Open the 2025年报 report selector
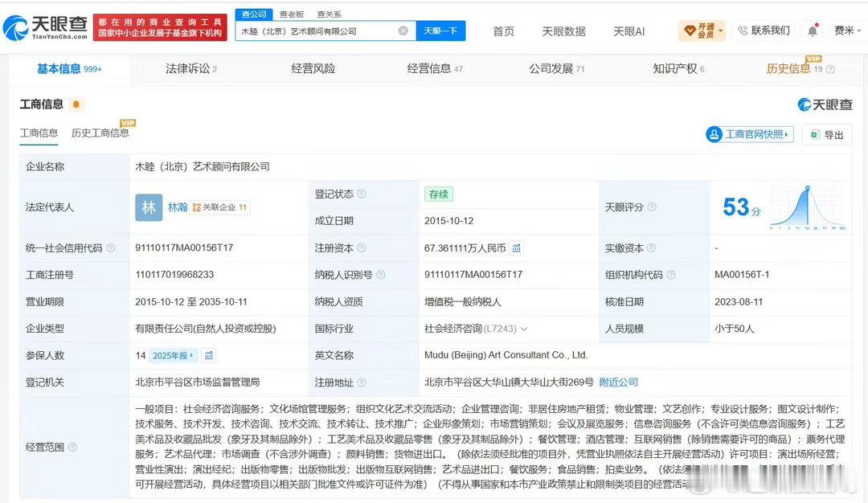 [x=174, y=355]
